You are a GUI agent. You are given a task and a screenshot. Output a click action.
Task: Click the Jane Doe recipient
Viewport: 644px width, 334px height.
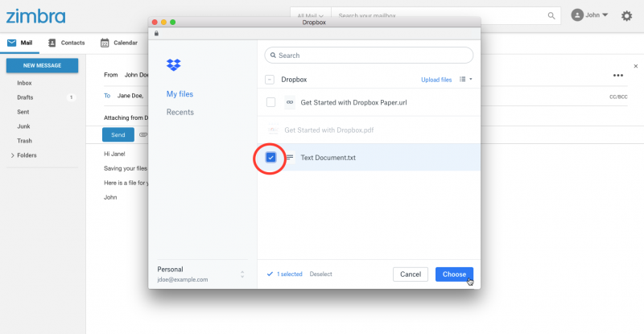pyautogui.click(x=130, y=96)
